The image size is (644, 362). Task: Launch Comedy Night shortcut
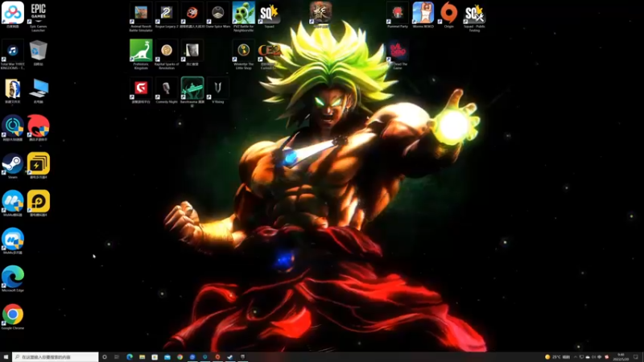pyautogui.click(x=167, y=91)
